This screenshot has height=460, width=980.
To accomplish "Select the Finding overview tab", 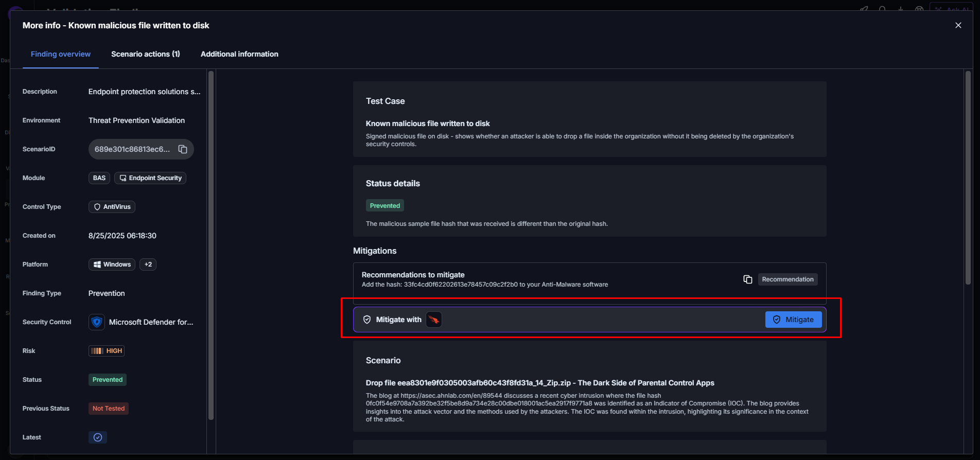I will 61,54.
